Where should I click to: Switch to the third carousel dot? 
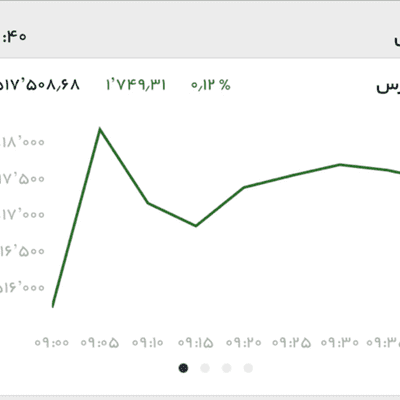(x=227, y=368)
